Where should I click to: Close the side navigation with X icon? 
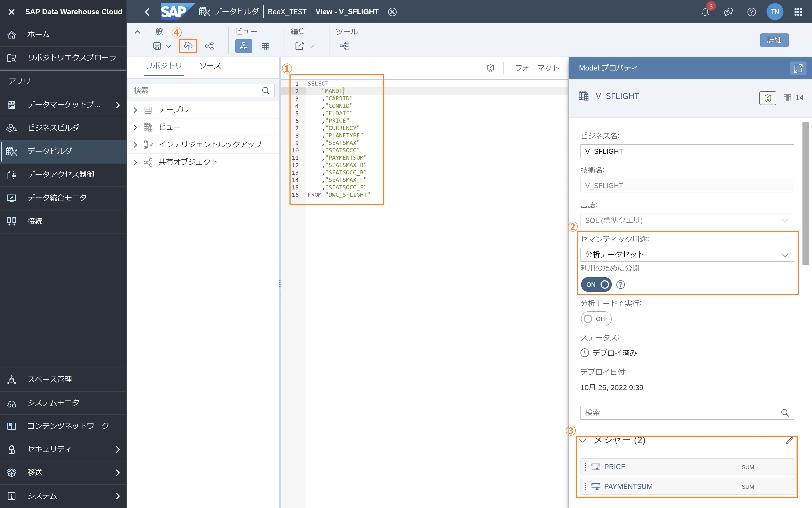coord(11,12)
